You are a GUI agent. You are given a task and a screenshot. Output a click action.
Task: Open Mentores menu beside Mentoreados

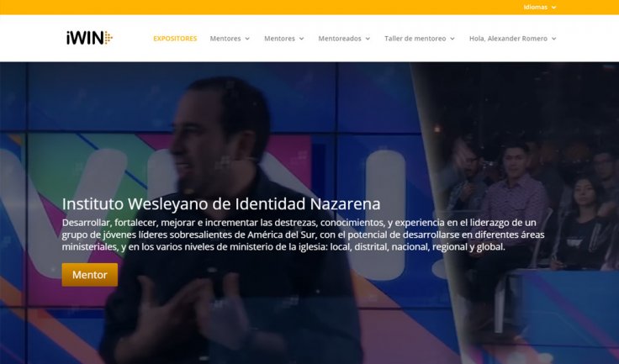point(279,39)
